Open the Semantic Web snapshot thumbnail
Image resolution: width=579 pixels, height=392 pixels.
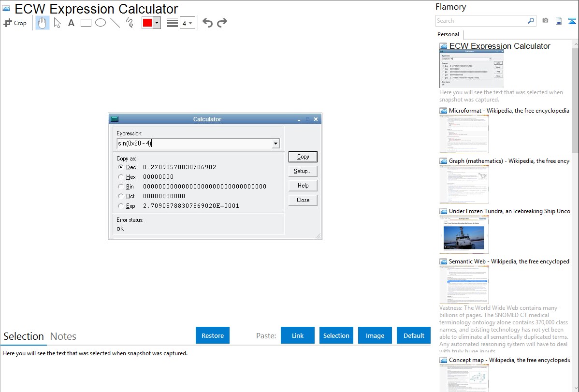(x=464, y=285)
